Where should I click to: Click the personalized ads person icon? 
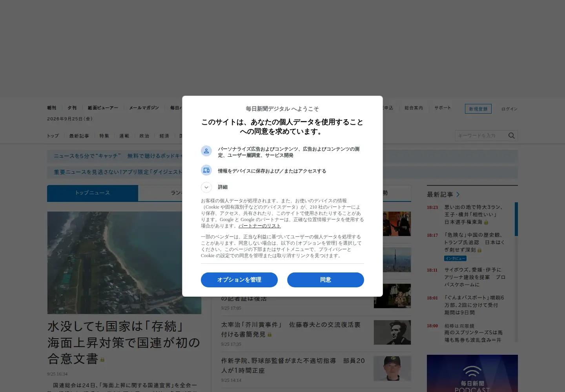(x=206, y=151)
